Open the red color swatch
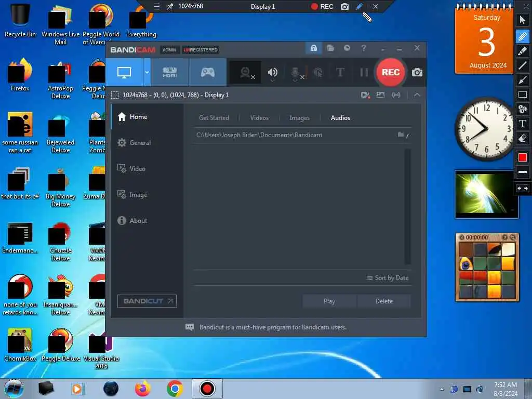 click(523, 157)
